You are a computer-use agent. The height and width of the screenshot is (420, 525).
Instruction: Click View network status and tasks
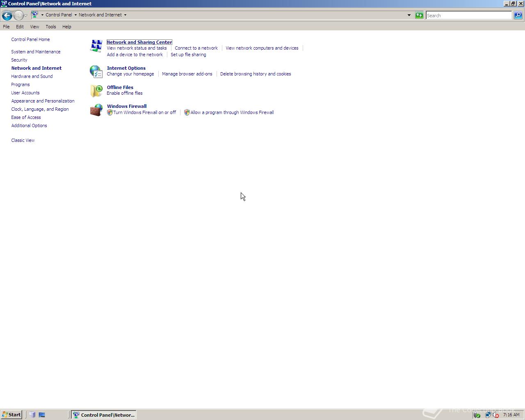point(137,48)
